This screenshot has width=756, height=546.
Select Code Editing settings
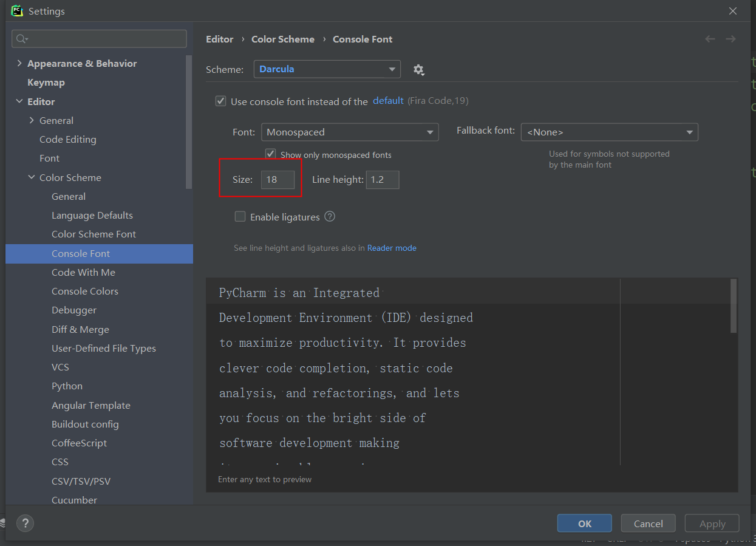[x=68, y=139]
